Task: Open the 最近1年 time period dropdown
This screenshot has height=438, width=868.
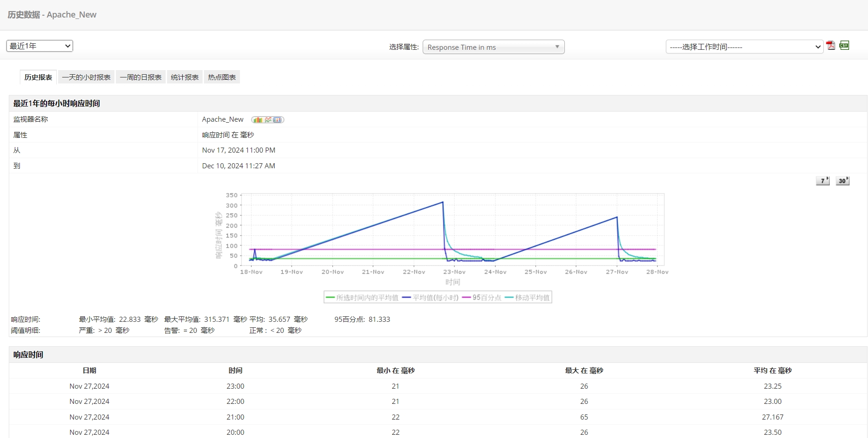Action: pyautogui.click(x=40, y=46)
